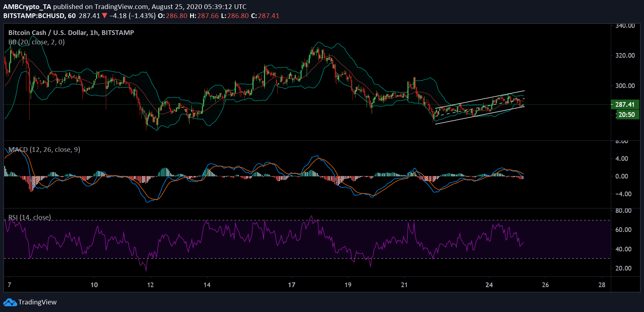Screen dimensions: 644x312
Task: Click the red down arrow beside 287.41
Action: (x=104, y=16)
